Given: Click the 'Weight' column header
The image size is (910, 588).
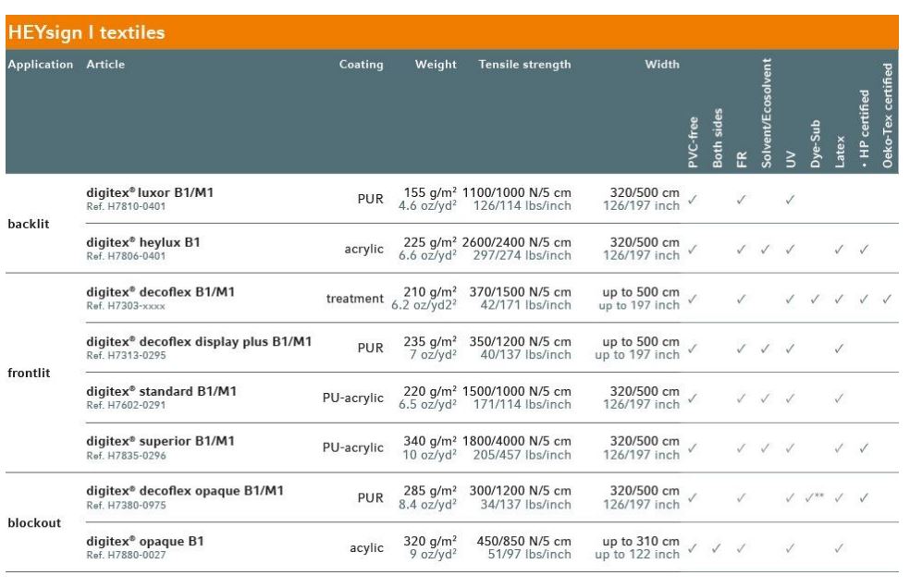Looking at the screenshot, I should pos(436,65).
